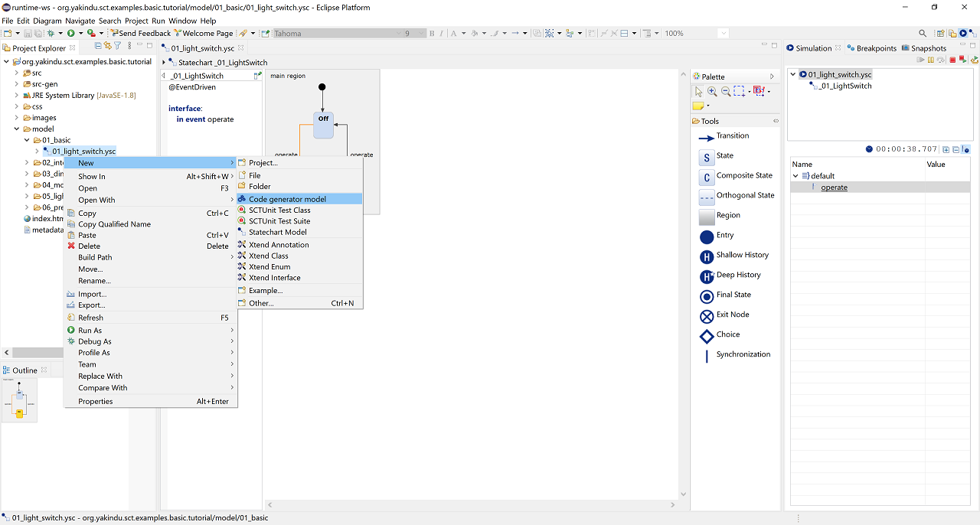Choose Code generator model from New submenu
The height and width of the screenshot is (525, 980).
tap(287, 199)
